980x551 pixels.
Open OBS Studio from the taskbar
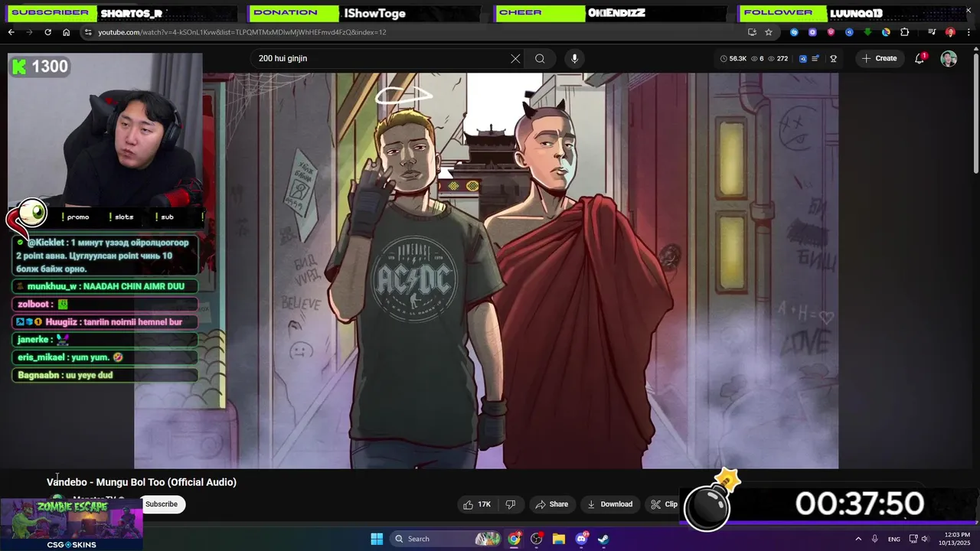536,539
